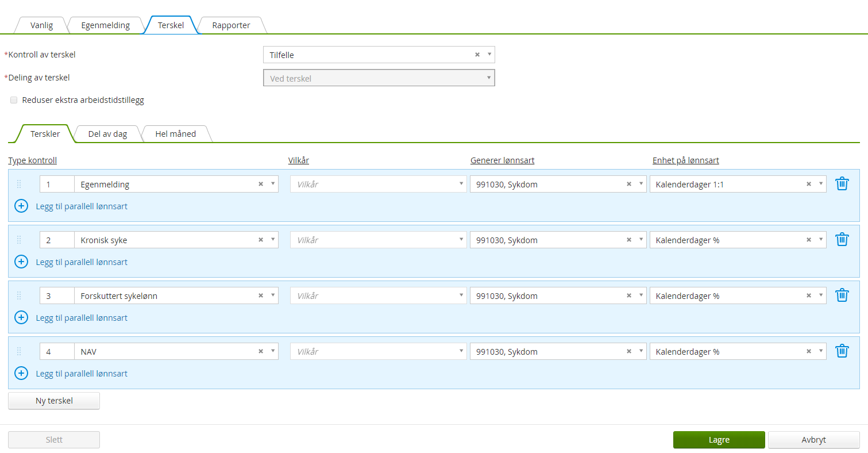The image size is (868, 453).
Task: Click trash icon for the NAV threshold
Action: coord(842,351)
